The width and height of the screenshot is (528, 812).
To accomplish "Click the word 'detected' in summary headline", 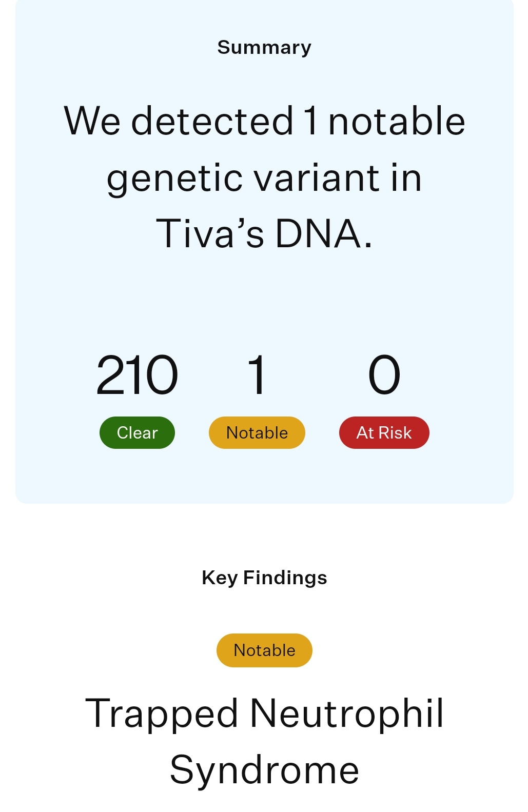I will coord(212,121).
